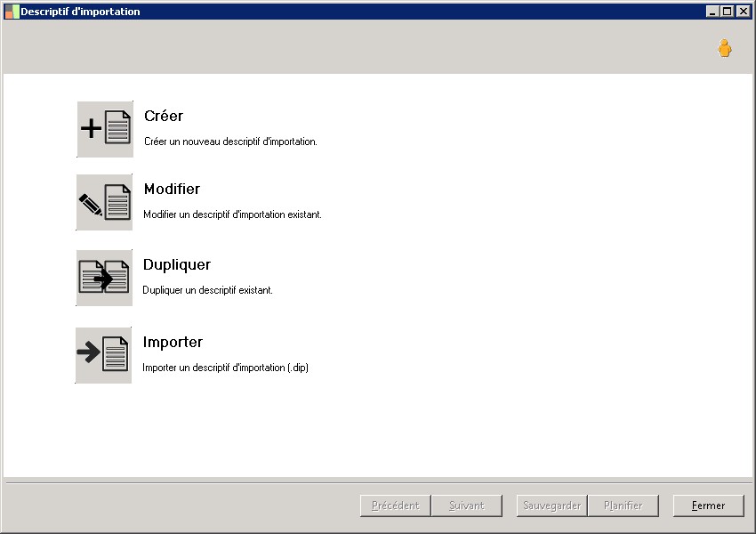The height and width of the screenshot is (534, 756).
Task: Click the Créer icon with plus sign
Action: (x=105, y=129)
